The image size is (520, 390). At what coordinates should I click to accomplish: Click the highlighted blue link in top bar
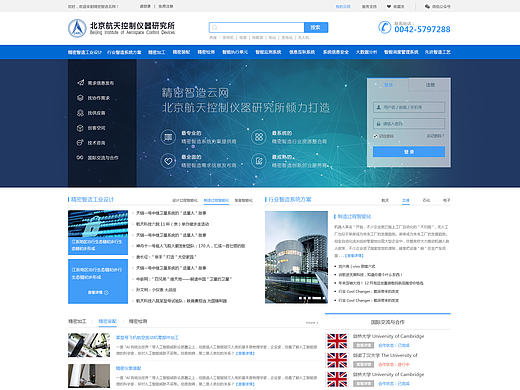click(x=343, y=6)
